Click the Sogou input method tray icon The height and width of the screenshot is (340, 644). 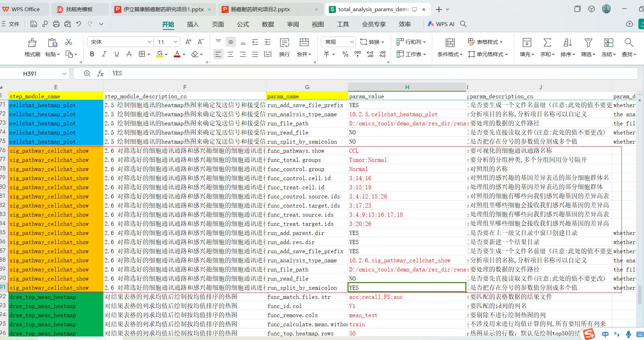(x=589, y=334)
